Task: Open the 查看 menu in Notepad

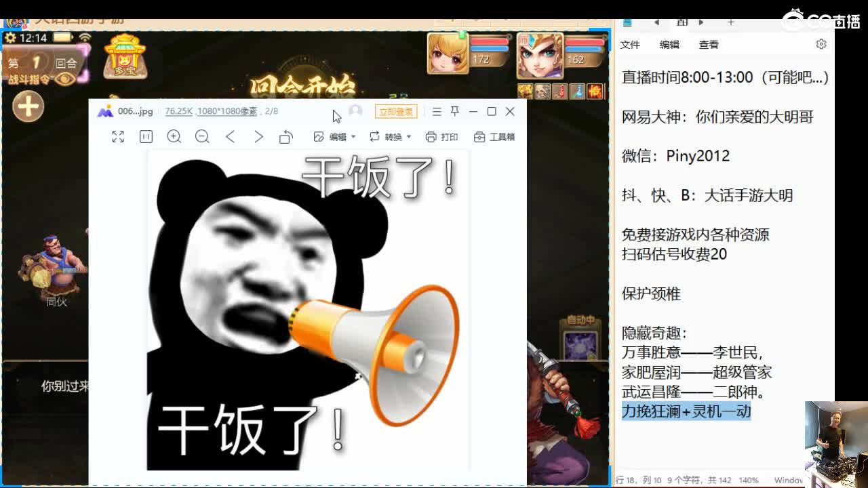Action: point(709,45)
